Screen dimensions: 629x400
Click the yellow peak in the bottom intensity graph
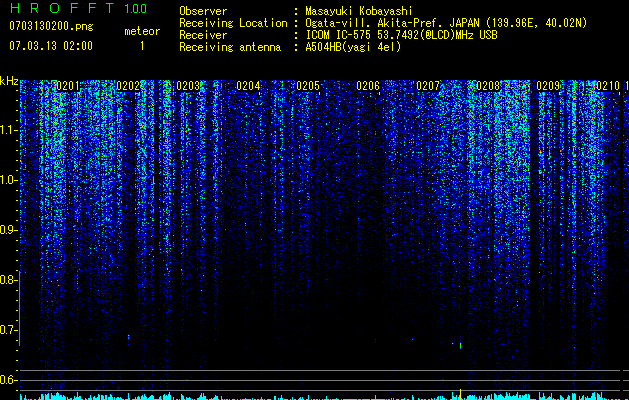tap(460, 393)
